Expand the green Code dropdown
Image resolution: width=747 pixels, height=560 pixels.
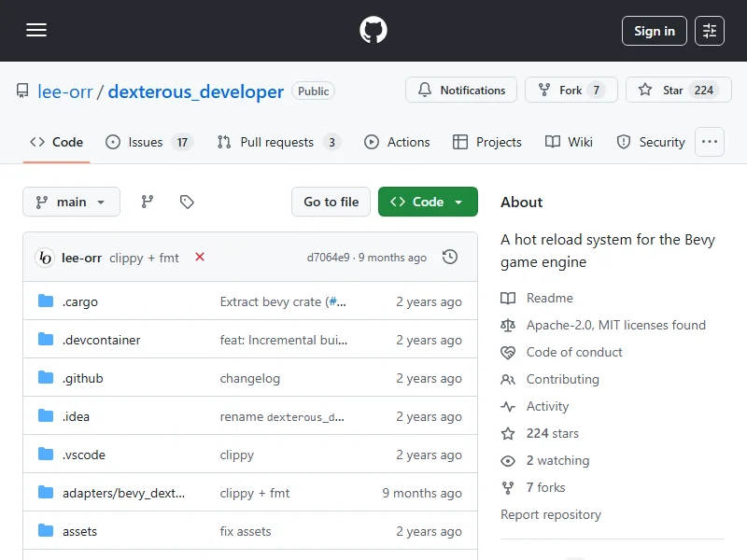(428, 202)
